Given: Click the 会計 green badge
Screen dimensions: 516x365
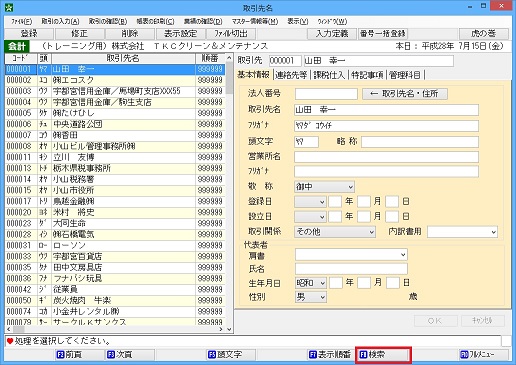Looking at the screenshot, I should [x=17, y=46].
